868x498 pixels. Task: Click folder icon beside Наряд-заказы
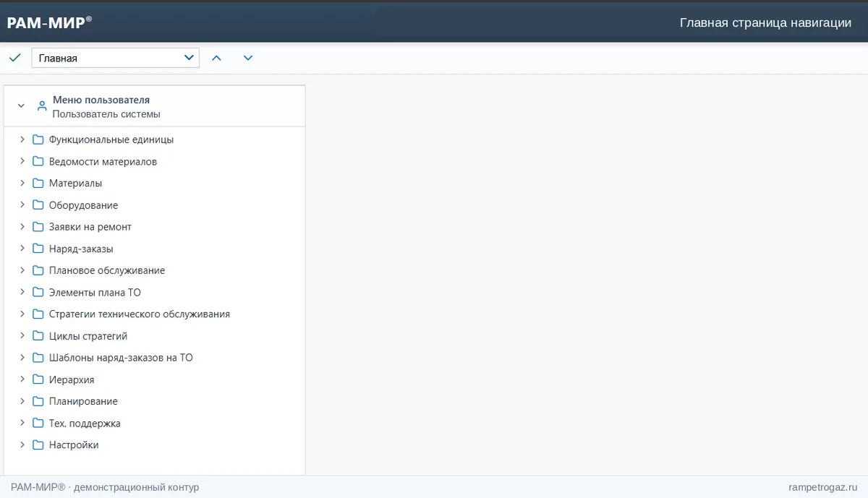[38, 249]
